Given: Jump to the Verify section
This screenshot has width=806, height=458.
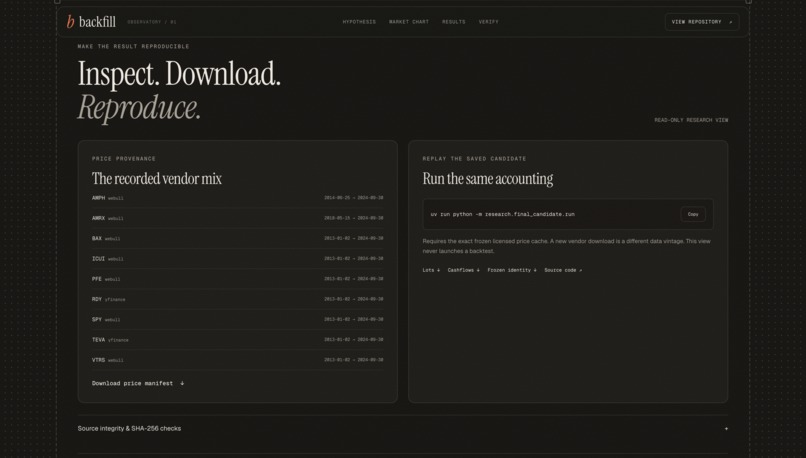Looking at the screenshot, I should [488, 22].
